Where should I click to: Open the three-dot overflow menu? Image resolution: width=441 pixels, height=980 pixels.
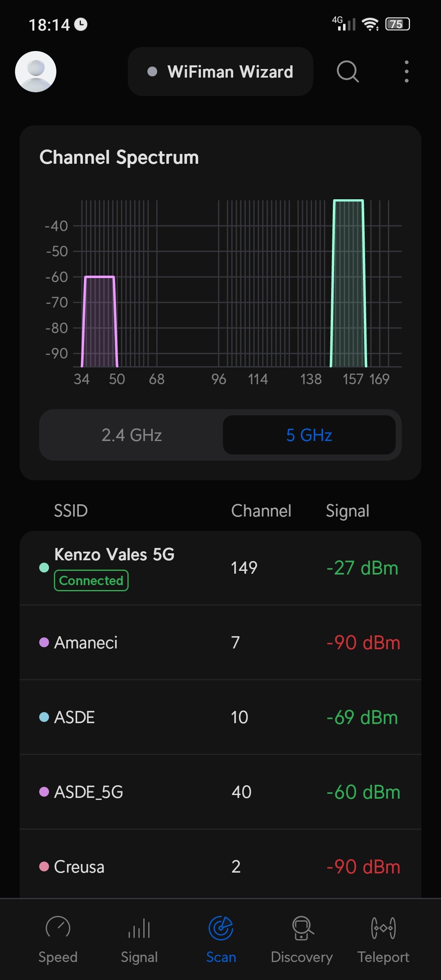406,71
